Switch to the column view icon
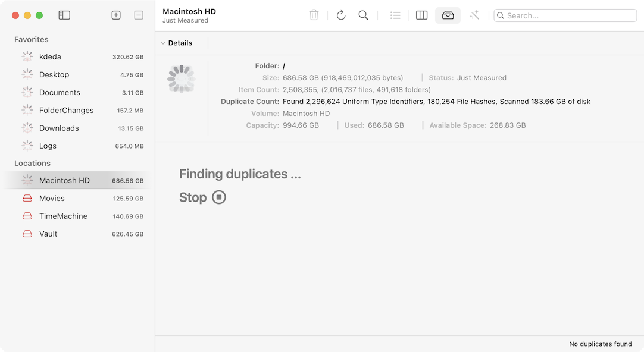 tap(421, 15)
